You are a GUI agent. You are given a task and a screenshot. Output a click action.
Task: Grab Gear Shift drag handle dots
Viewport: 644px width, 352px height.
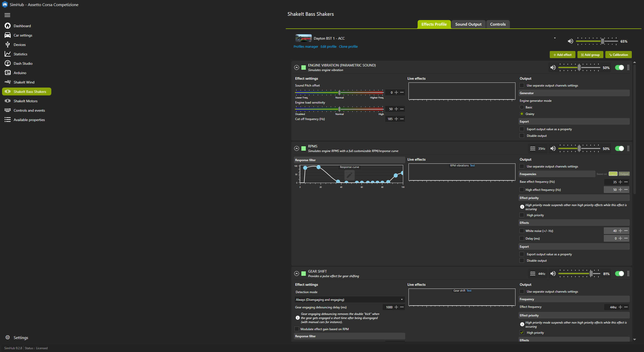[628, 274]
